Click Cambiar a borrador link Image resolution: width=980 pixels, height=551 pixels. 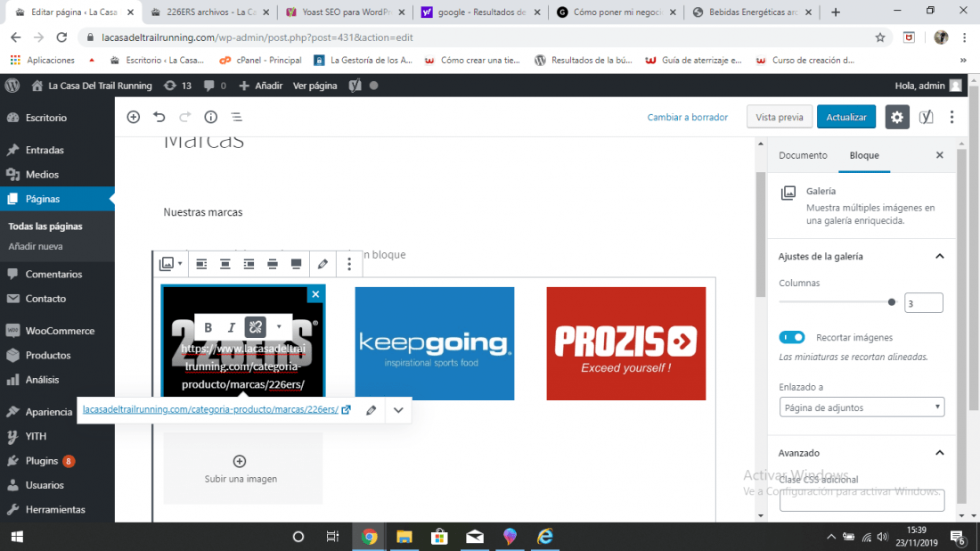(688, 117)
